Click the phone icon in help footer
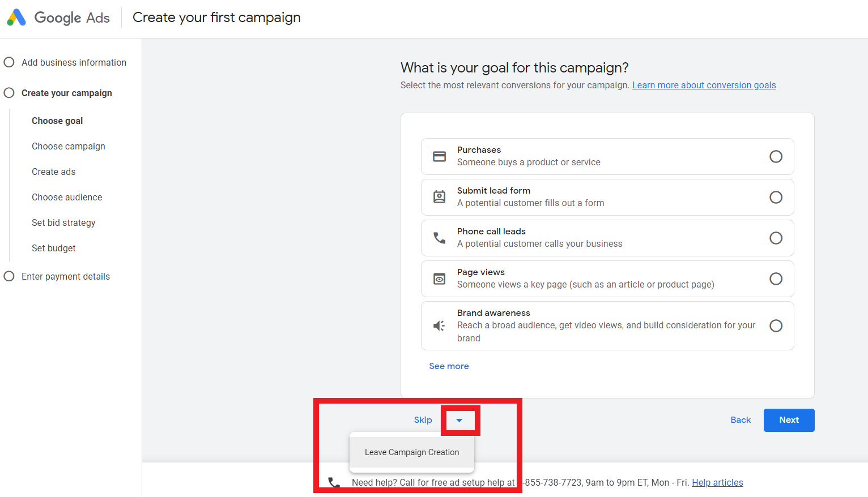The height and width of the screenshot is (497, 868). coord(334,482)
